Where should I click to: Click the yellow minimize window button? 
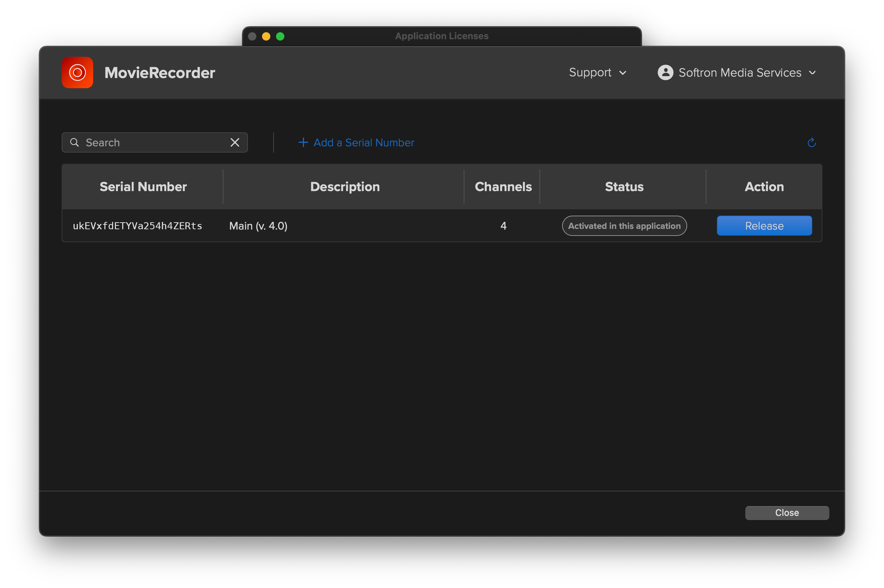pos(266,36)
